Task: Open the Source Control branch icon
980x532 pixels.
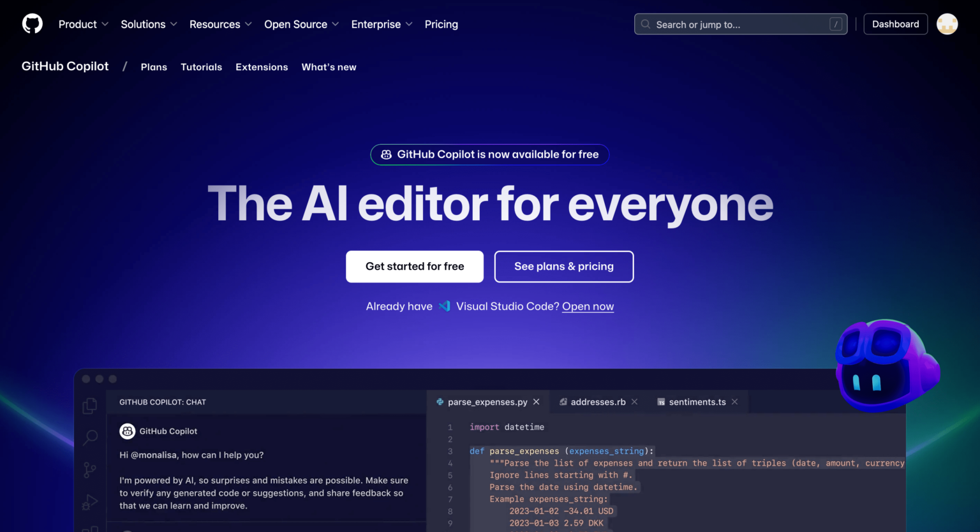Action: [x=90, y=471]
